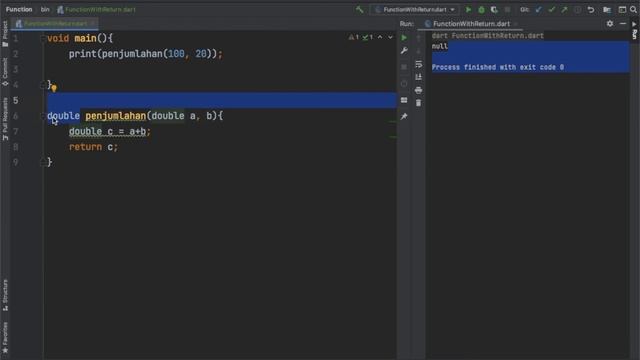
Task: Pin the Run tab with pin icon
Action: coord(404,117)
